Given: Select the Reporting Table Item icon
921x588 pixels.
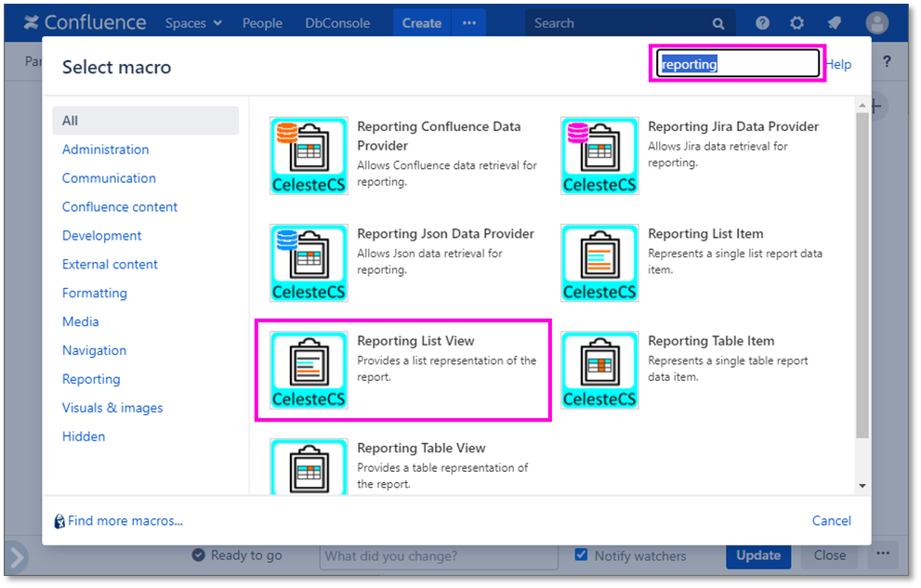Looking at the screenshot, I should 599,371.
